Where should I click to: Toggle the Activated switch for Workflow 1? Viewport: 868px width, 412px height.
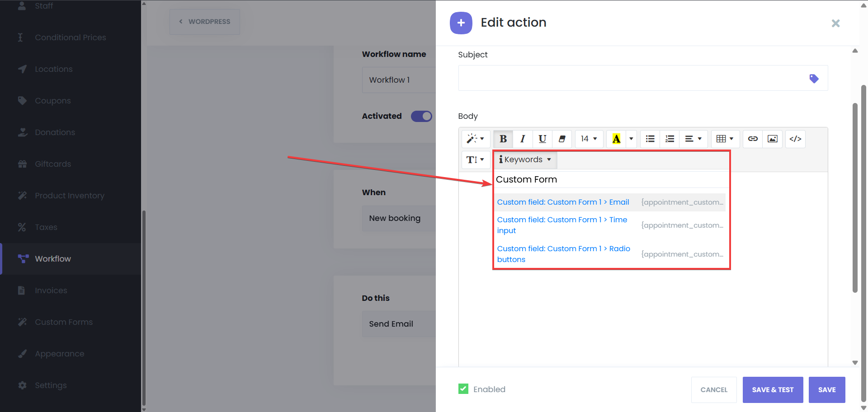point(421,116)
